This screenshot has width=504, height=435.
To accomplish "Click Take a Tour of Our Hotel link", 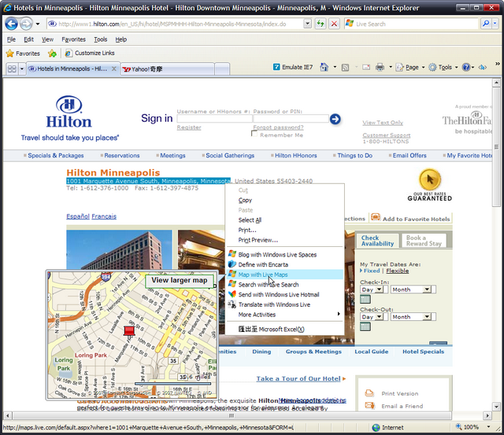I will [x=298, y=378].
